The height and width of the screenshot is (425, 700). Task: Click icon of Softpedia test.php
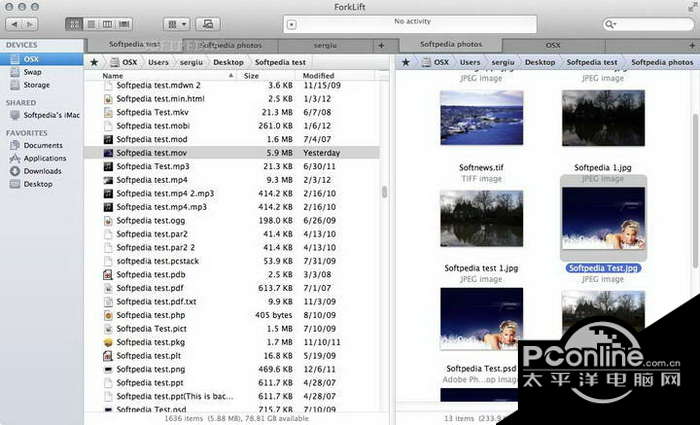(108, 315)
